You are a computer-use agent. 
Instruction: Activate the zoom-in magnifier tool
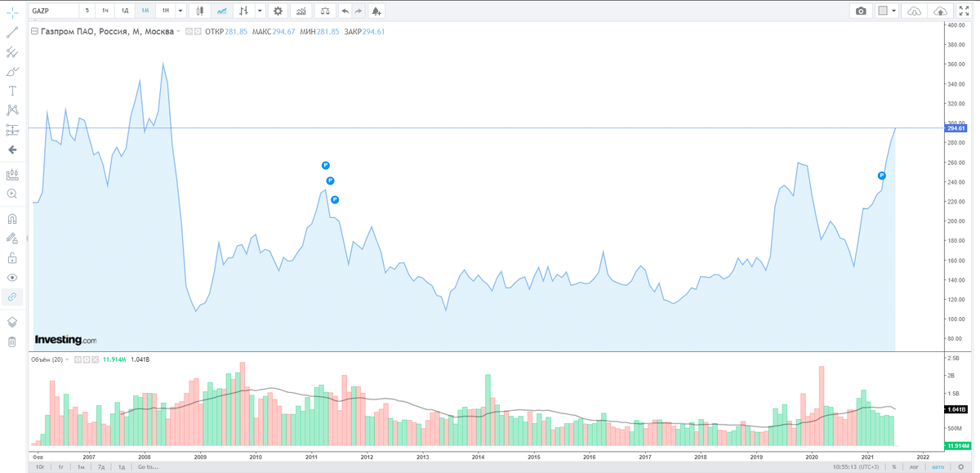(12, 194)
